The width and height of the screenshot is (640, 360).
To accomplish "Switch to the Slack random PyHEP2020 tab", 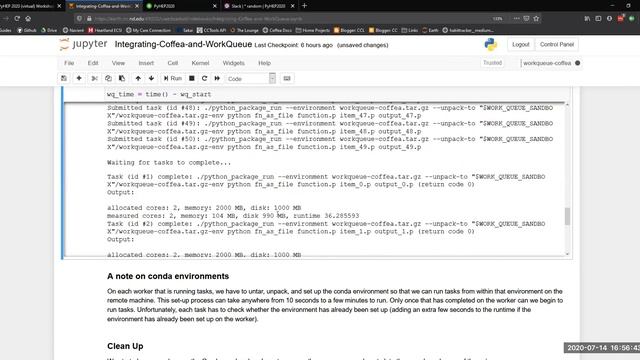I will (x=259, y=6).
